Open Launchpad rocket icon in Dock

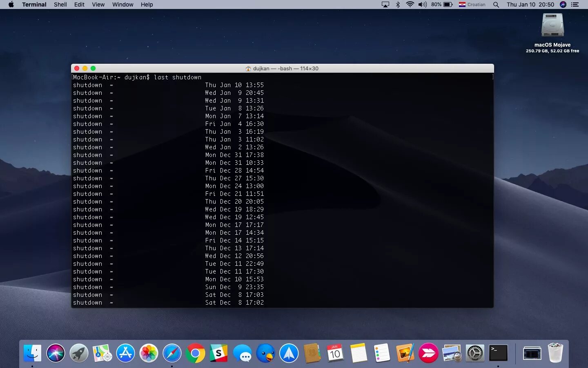(x=79, y=353)
